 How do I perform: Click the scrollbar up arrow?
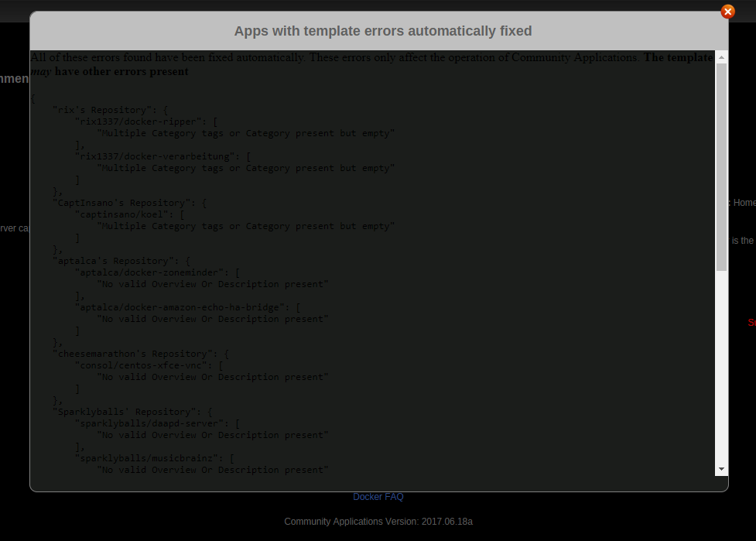coord(721,57)
